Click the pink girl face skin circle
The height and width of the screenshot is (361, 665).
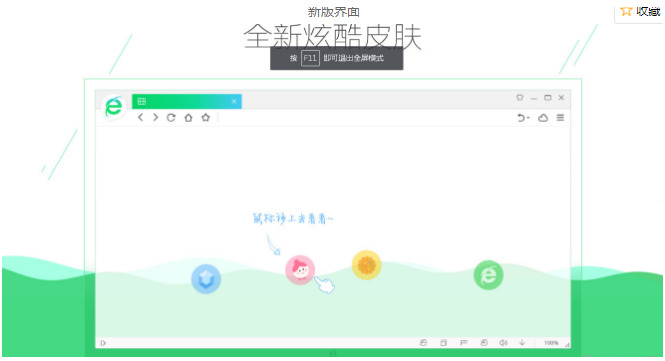[300, 270]
